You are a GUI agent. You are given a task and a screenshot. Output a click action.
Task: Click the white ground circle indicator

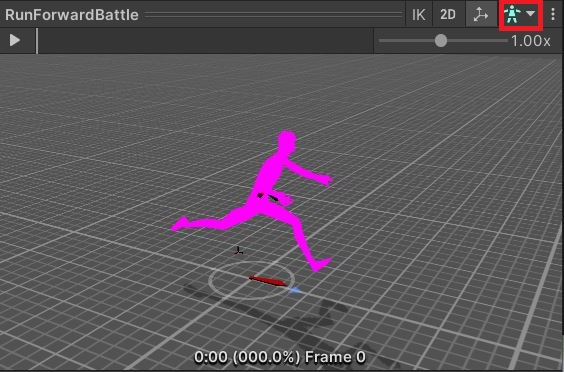(x=252, y=281)
